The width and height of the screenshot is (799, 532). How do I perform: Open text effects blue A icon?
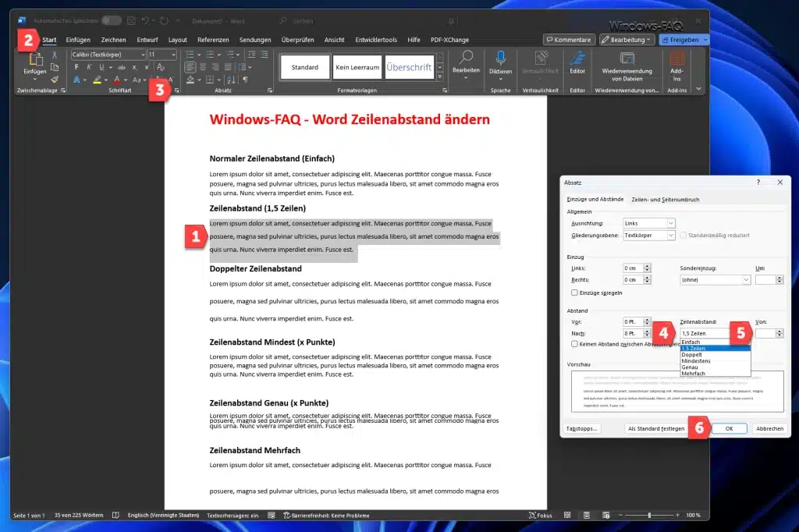[x=76, y=80]
